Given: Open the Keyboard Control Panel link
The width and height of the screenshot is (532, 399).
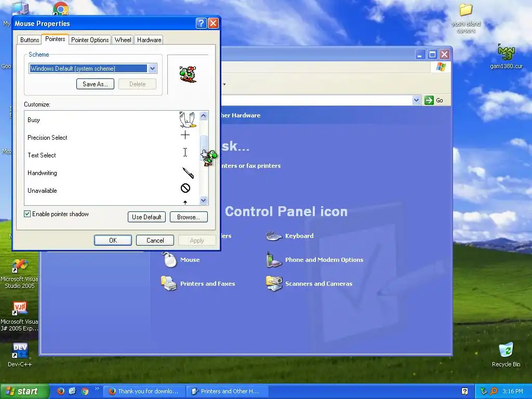Looking at the screenshot, I should pos(299,236).
